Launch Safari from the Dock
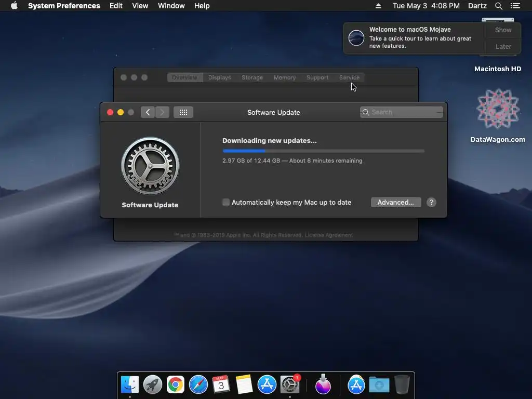532x399 pixels. (198, 385)
